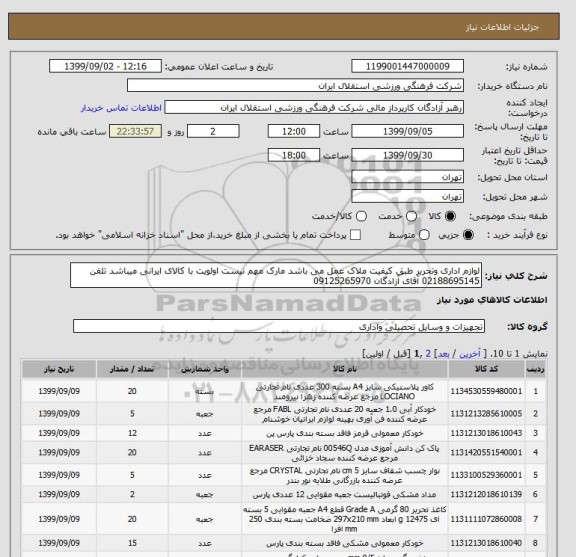Click the فوتبالیست black pencil item name
This screenshot has width=576, height=557.
point(345,495)
